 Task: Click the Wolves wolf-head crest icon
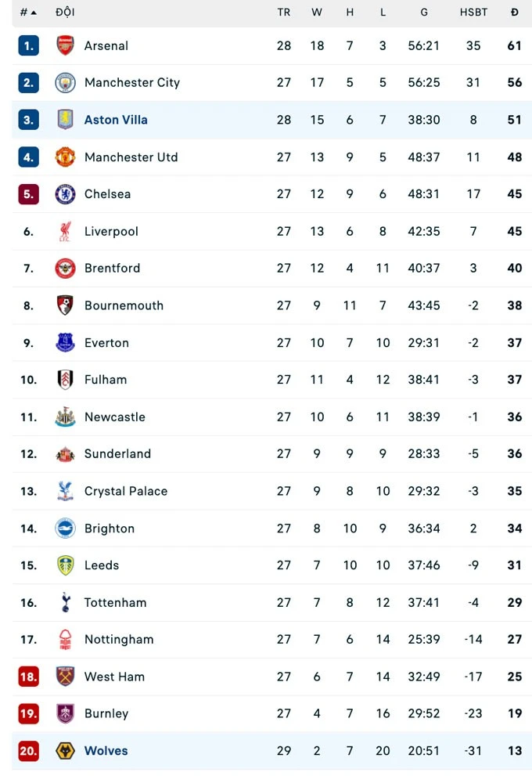click(x=65, y=750)
